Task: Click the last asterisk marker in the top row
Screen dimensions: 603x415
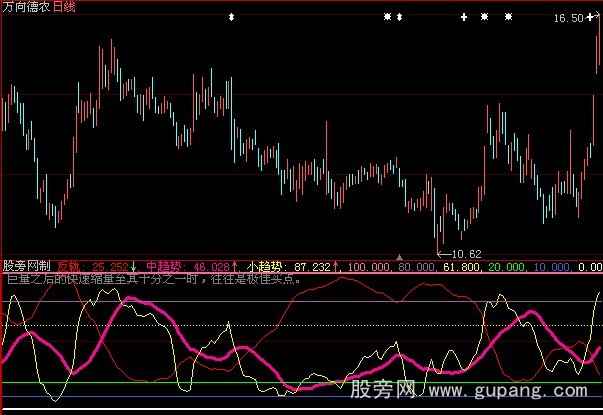Action: (508, 17)
